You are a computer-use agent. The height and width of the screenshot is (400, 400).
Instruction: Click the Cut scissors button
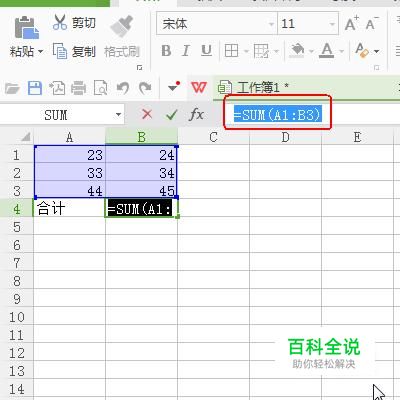[74, 23]
